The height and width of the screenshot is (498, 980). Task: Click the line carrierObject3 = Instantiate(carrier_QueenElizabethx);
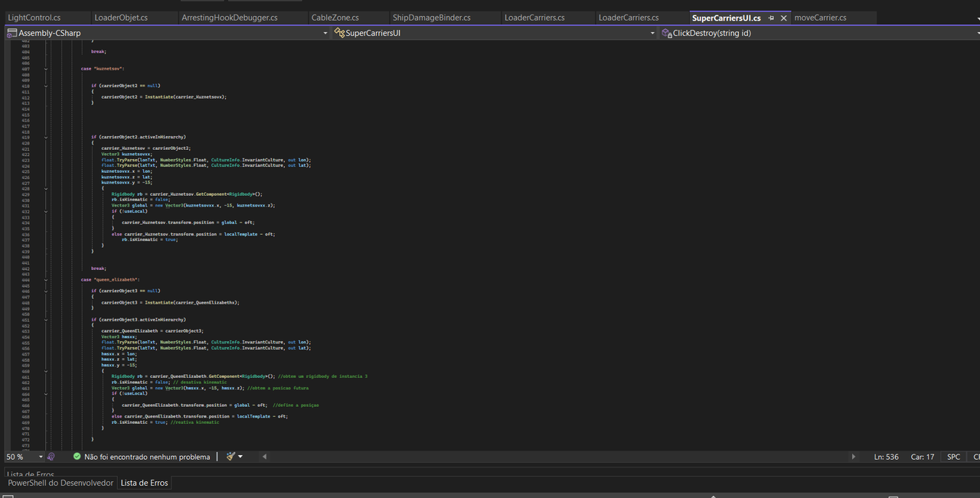pos(170,303)
